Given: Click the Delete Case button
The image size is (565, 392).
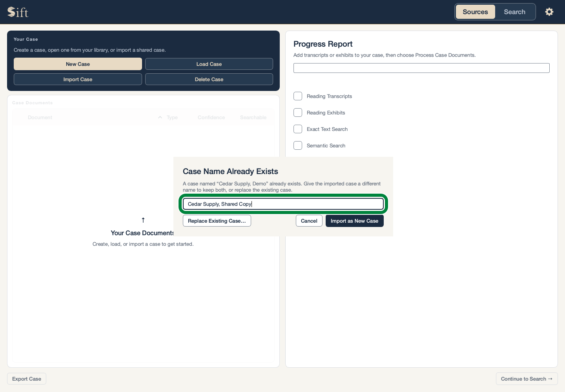Looking at the screenshot, I should [209, 79].
